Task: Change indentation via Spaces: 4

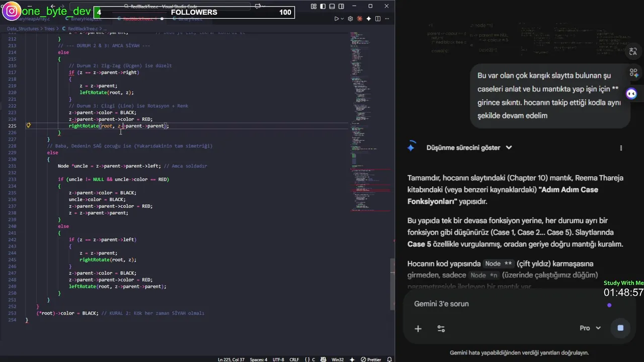Action: click(259, 359)
